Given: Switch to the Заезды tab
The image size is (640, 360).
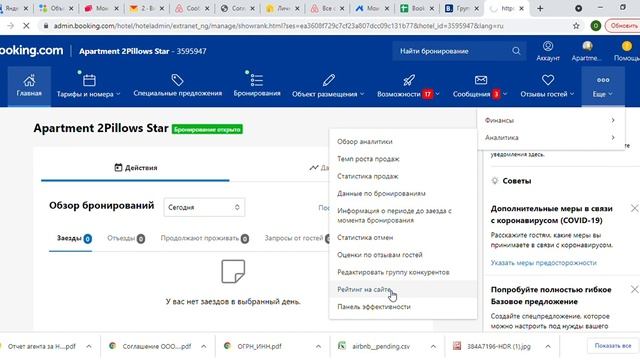Looking at the screenshot, I should pyautogui.click(x=74, y=238).
